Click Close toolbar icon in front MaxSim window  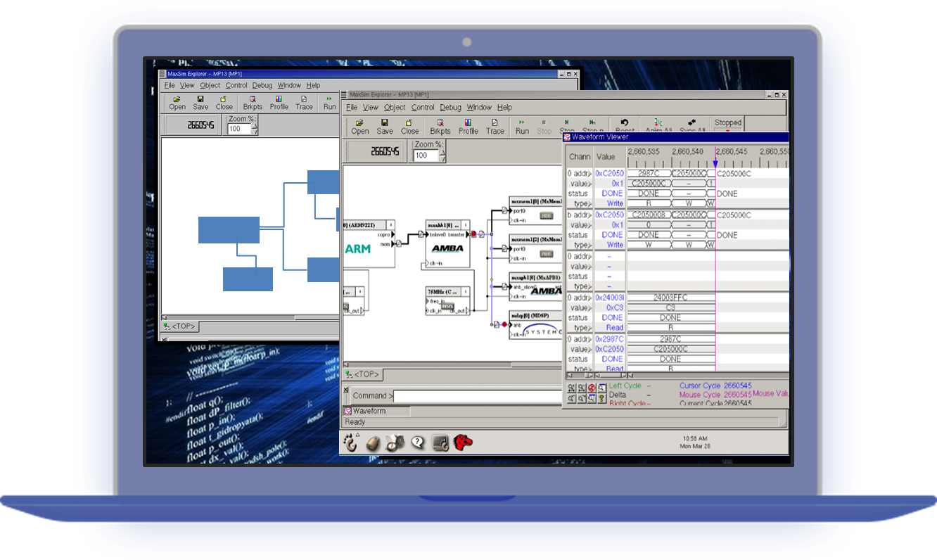point(409,127)
